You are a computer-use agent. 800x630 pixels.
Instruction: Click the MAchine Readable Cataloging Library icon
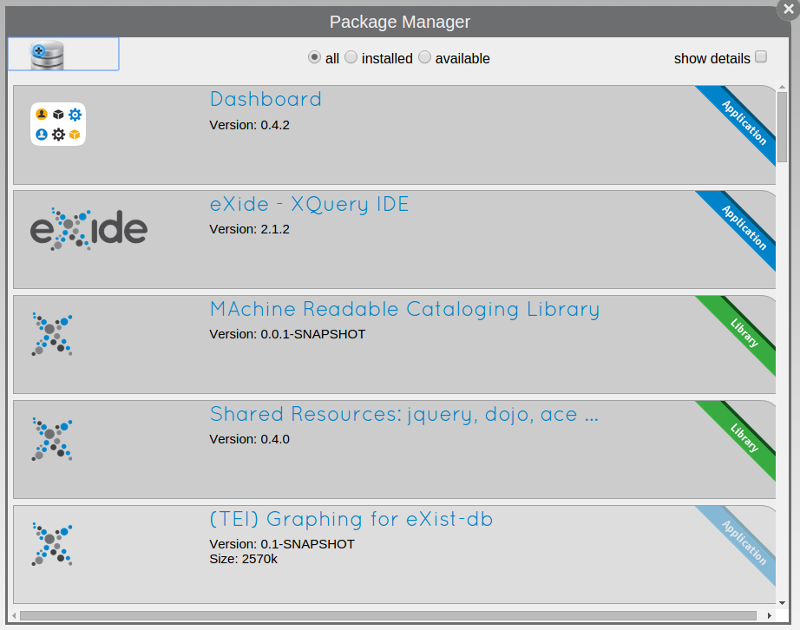click(52, 334)
